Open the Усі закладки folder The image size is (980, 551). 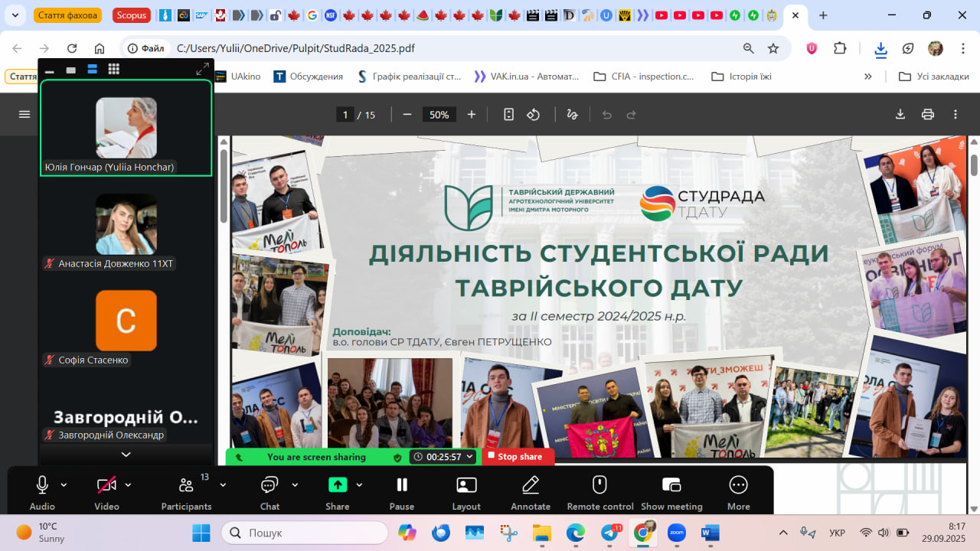tap(933, 77)
